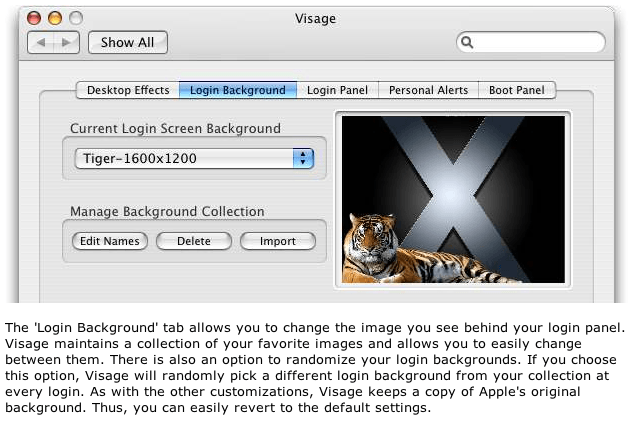Open the Tiger-1600x1200 background dropdown

click(194, 158)
